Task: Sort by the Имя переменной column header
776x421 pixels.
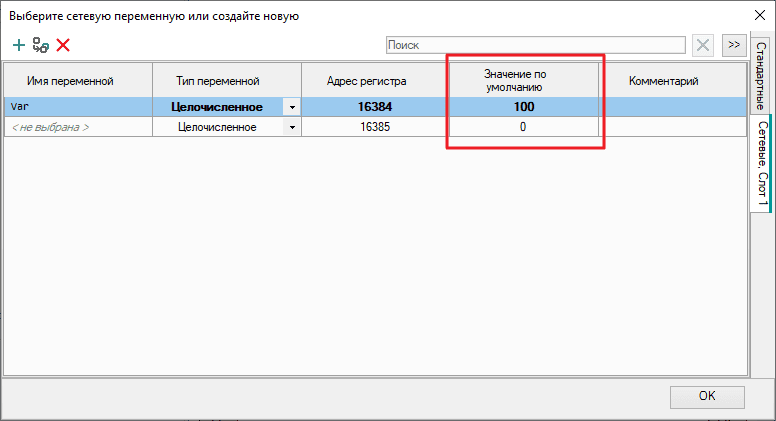Action: 78,80
